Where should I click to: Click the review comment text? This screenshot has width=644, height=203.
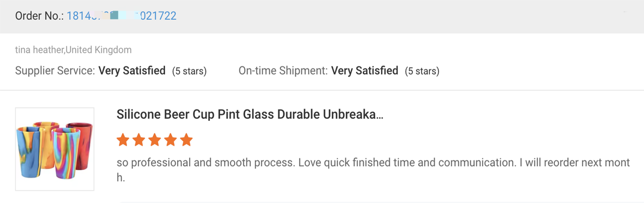[x=373, y=163]
